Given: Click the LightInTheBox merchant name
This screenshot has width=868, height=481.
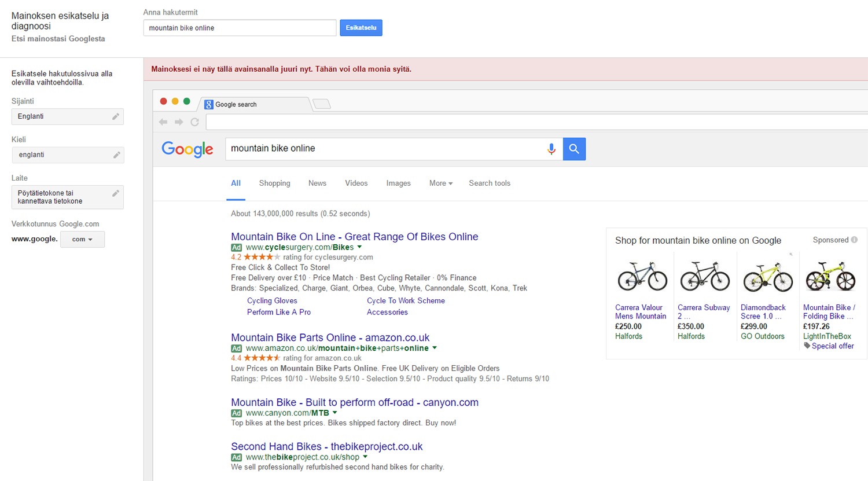Looking at the screenshot, I should tap(827, 336).
